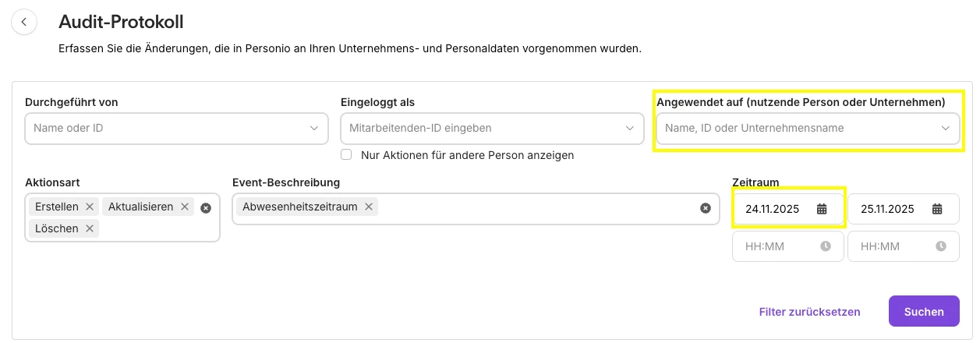Clear all Event-Beschreibung selections
Screen dimensions: 980x343
point(706,208)
